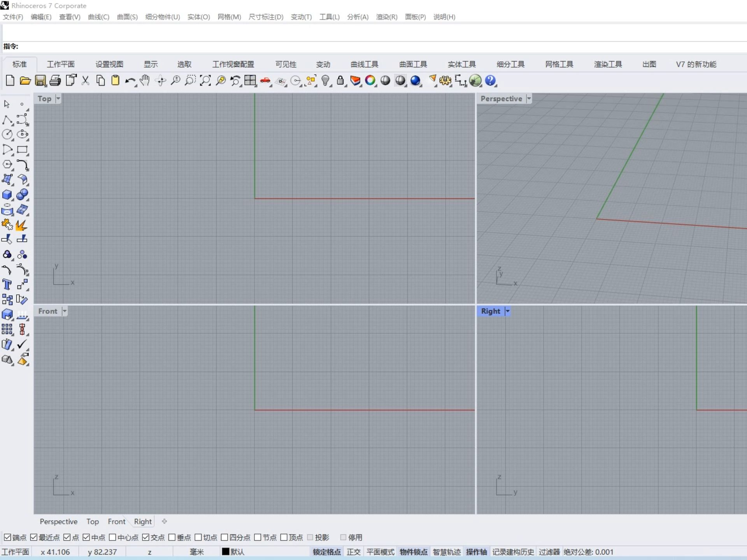Select the Circle tool in sidebar
This screenshot has width=747, height=560.
(7, 135)
